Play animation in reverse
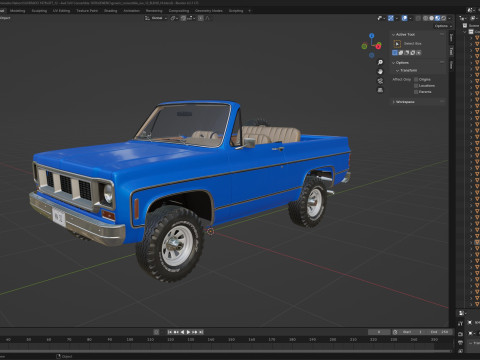480x360 pixels. pyautogui.click(x=182, y=332)
